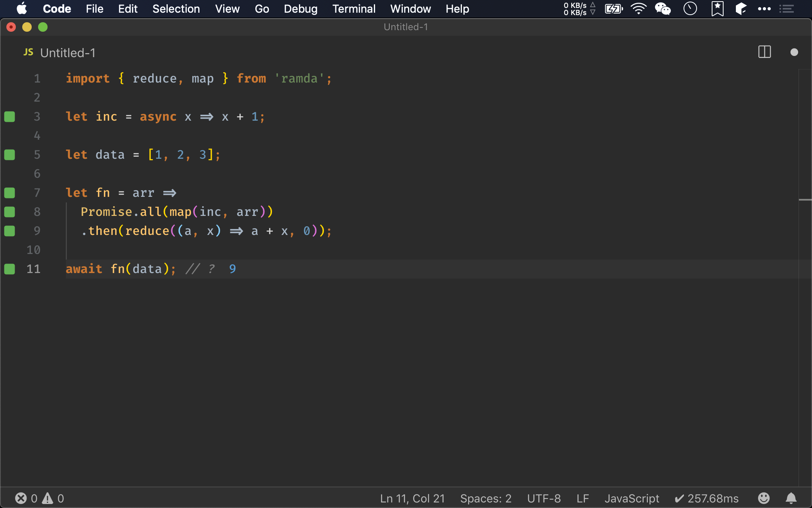
Task: Click the clock icon in the menu bar
Action: click(690, 8)
